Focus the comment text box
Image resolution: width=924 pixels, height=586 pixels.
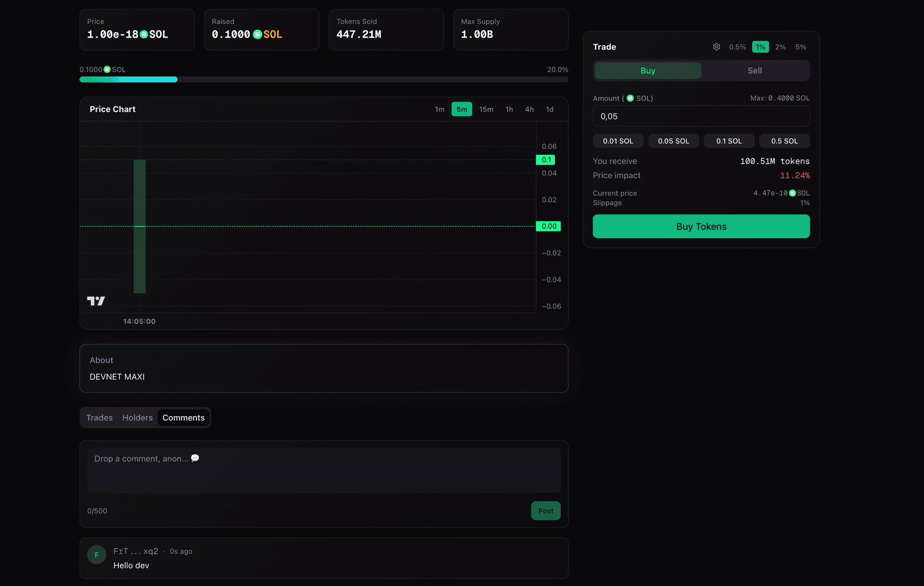[x=323, y=470]
